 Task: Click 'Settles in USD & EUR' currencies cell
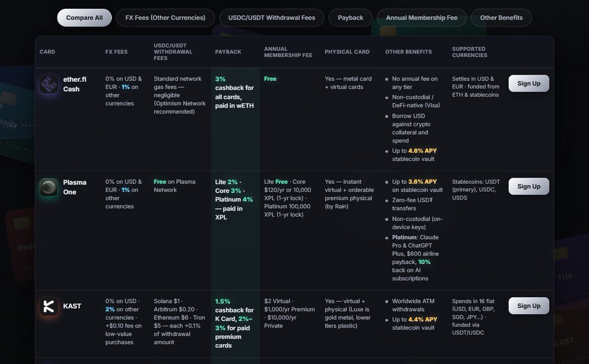tap(476, 87)
